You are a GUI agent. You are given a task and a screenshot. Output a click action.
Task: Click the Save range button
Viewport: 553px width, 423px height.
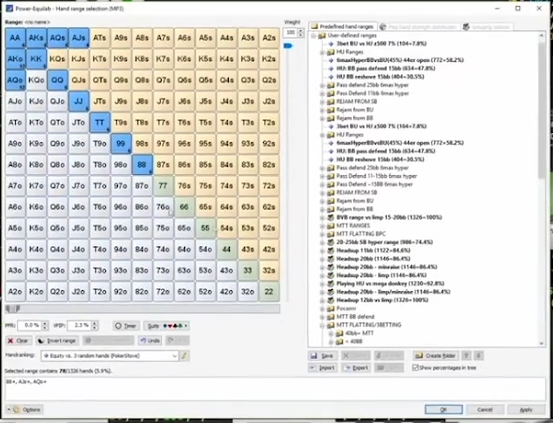(322, 356)
